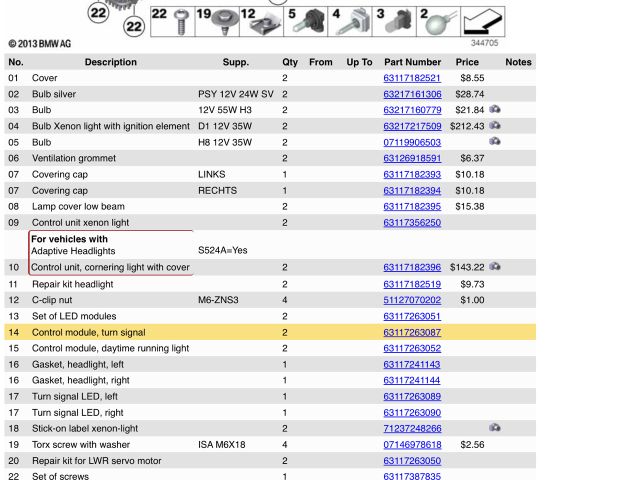Open notes icon on cornering light control unit row

(495, 268)
